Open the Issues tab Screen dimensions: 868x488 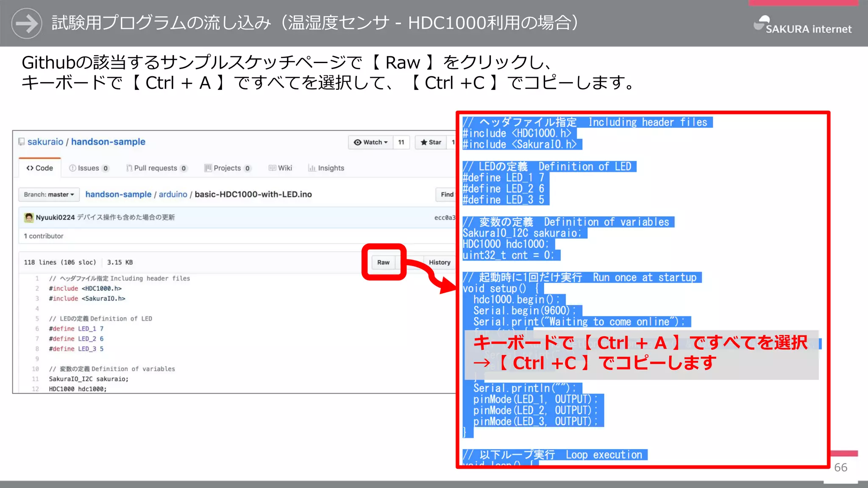pos(89,168)
